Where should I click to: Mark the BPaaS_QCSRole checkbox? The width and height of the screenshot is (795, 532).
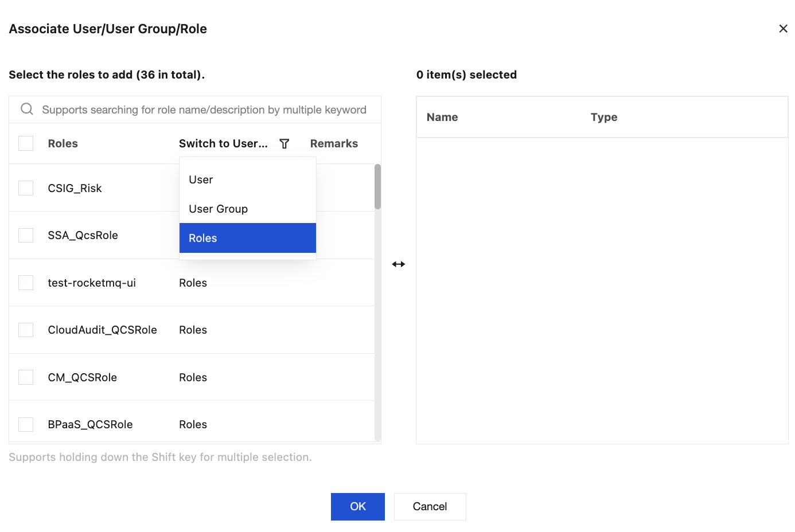coord(26,424)
